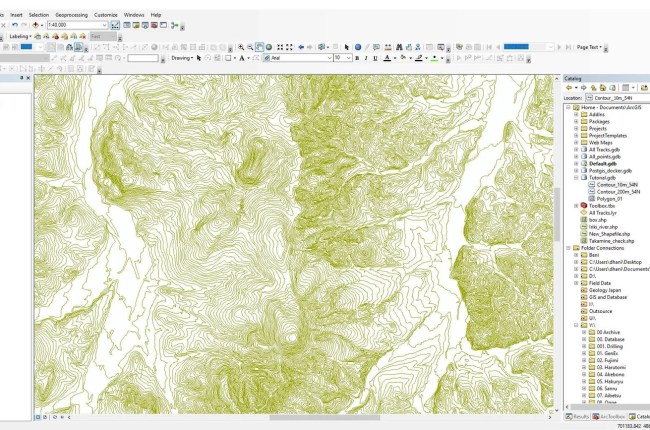Select the Zoom In tool
Screen dimensions: 650x430
point(241,47)
